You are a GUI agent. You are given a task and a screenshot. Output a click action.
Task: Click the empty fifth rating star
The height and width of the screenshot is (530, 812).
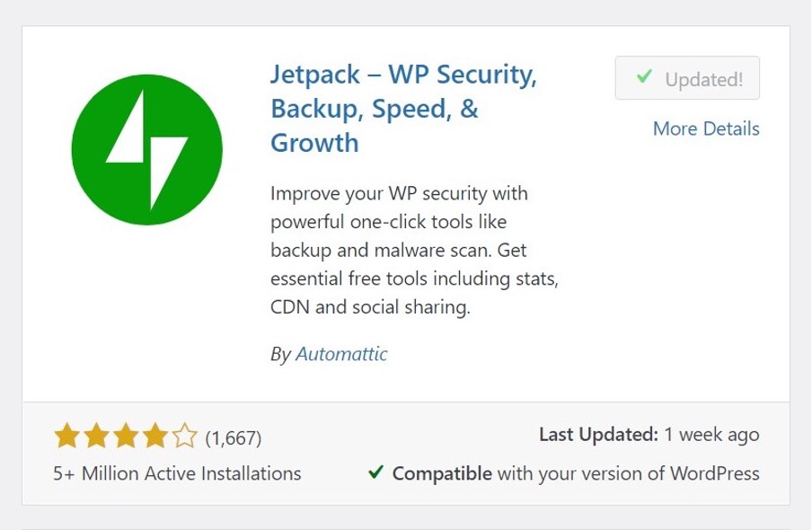[184, 437]
